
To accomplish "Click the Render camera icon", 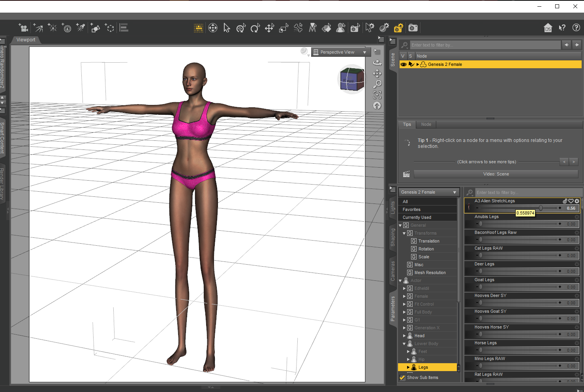I will pos(413,28).
